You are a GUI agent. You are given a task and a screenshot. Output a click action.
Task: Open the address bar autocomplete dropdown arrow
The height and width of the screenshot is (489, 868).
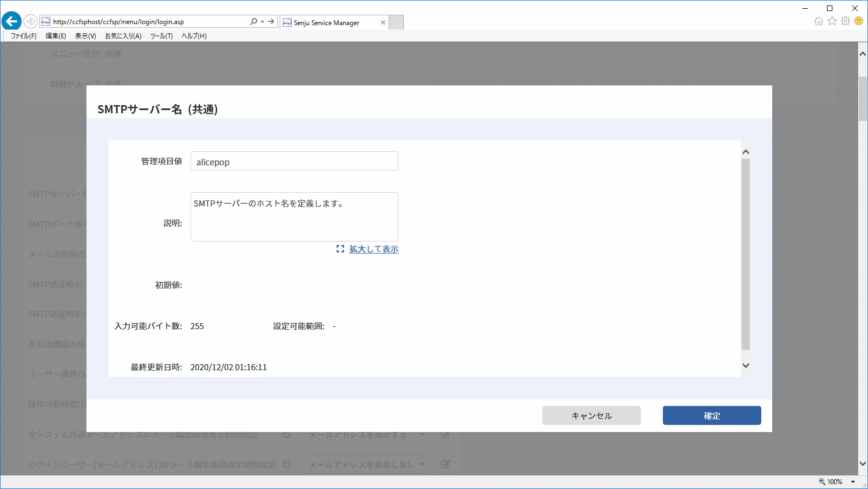263,22
